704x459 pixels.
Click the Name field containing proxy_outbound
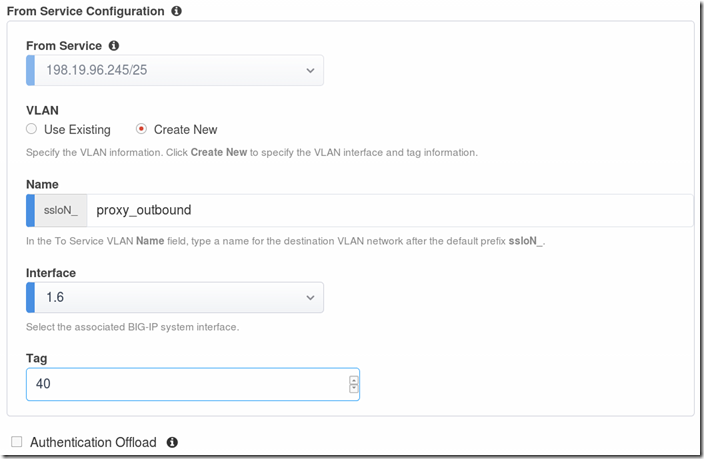click(x=390, y=210)
